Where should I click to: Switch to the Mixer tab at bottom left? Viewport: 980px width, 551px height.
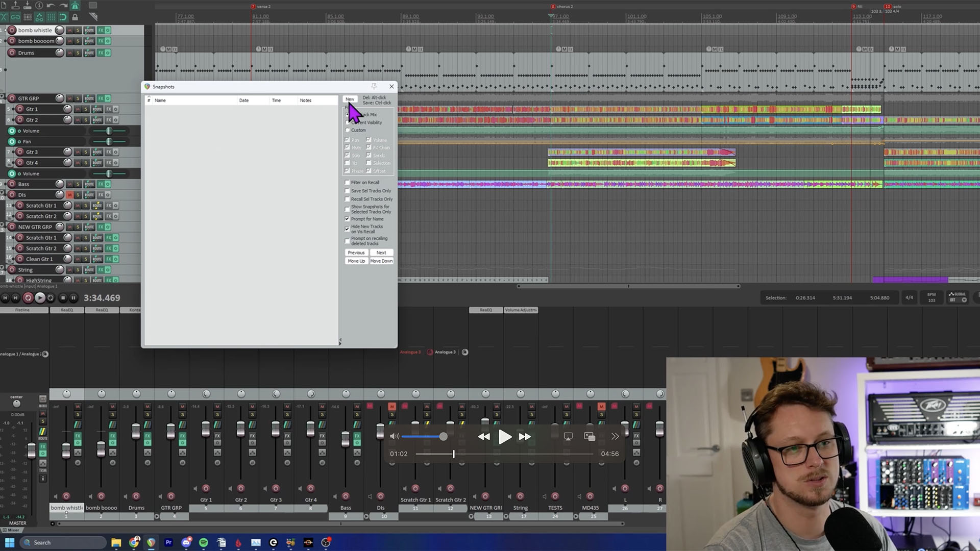12,530
